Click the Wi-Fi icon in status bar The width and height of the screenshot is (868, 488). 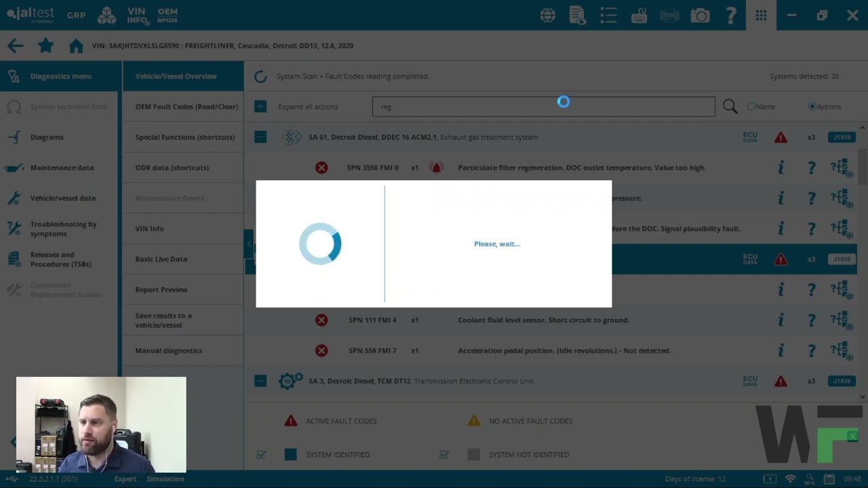click(x=790, y=479)
